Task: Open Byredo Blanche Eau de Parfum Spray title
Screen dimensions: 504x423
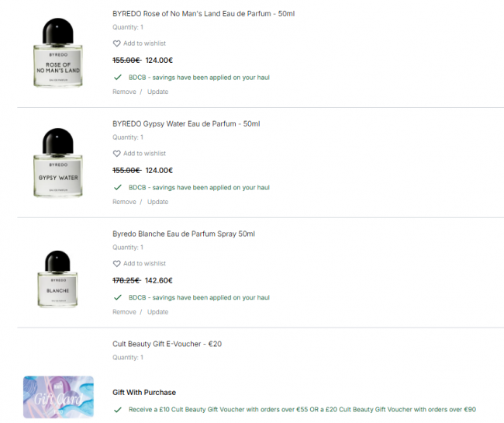Action: [x=184, y=234]
